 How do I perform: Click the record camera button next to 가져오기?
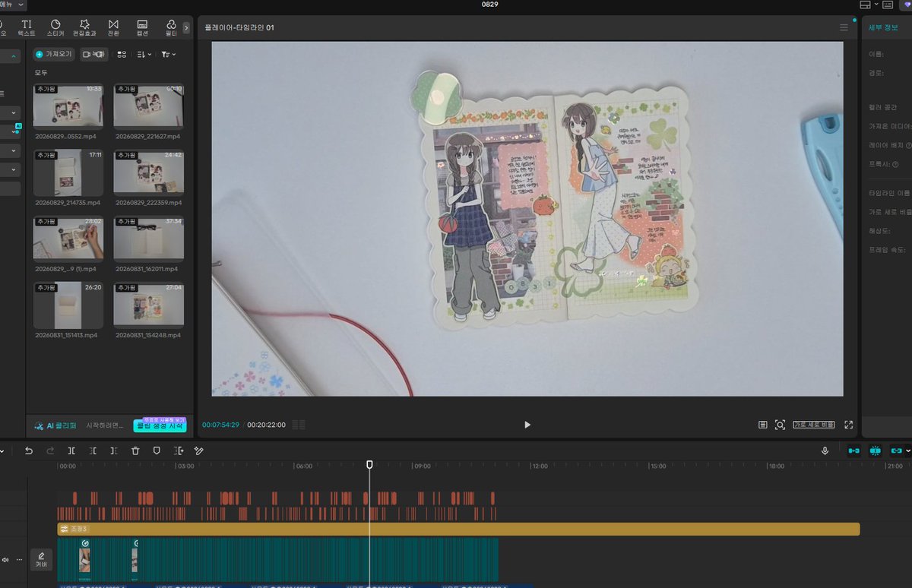(94, 54)
